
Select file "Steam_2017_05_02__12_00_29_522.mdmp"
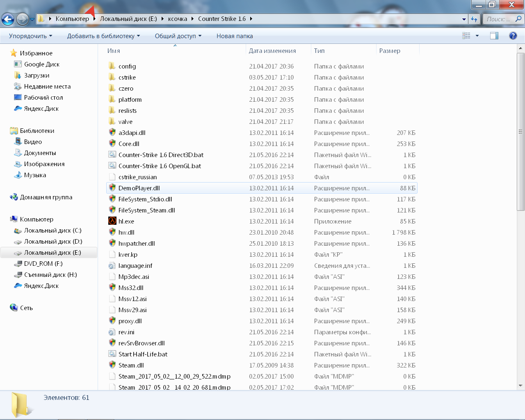pos(174,377)
